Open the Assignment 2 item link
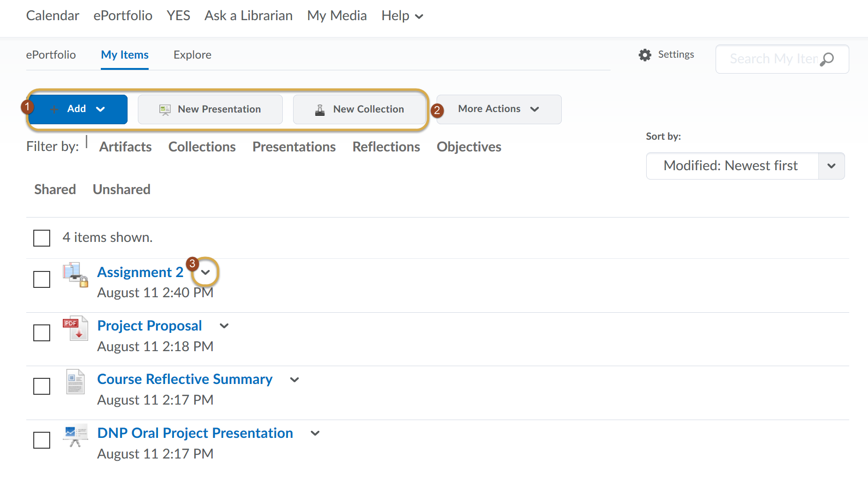 [x=140, y=272]
